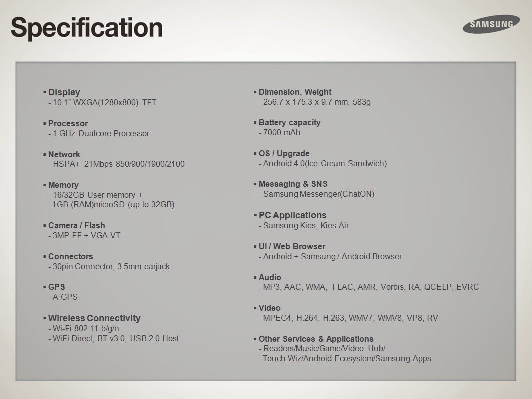
Task: Click the line "Touch Wiz/Android Ecosystem/Samsung Apps"
Action: 347,358
